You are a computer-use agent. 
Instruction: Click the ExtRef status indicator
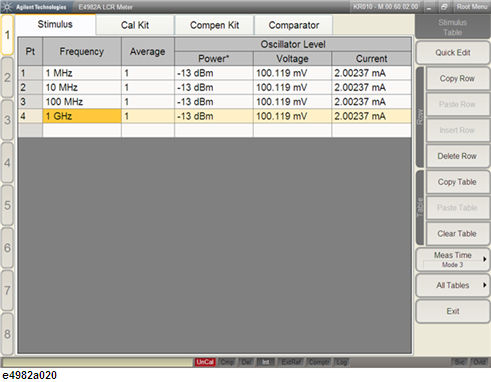[291, 362]
